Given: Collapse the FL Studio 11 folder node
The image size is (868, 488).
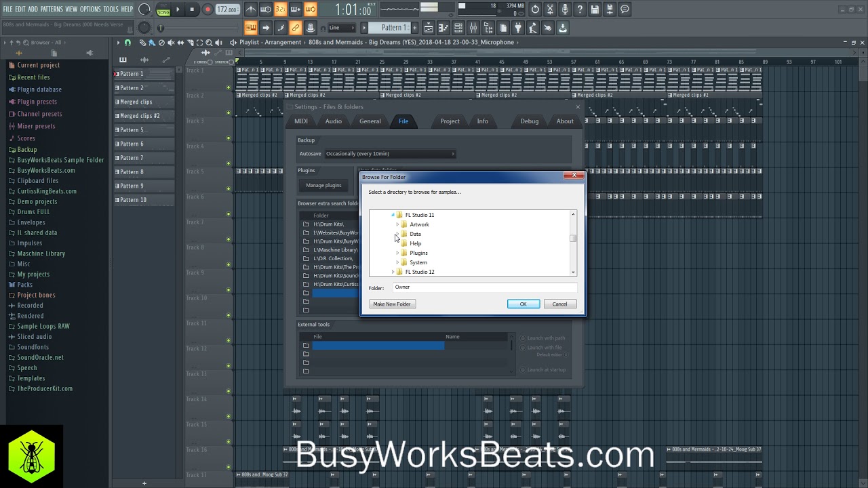Looking at the screenshot, I should (393, 215).
